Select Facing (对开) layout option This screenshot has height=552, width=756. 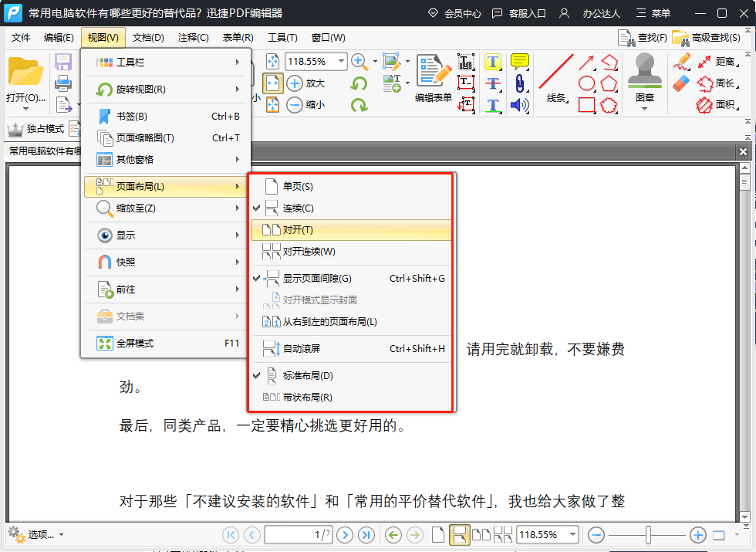[x=352, y=230]
